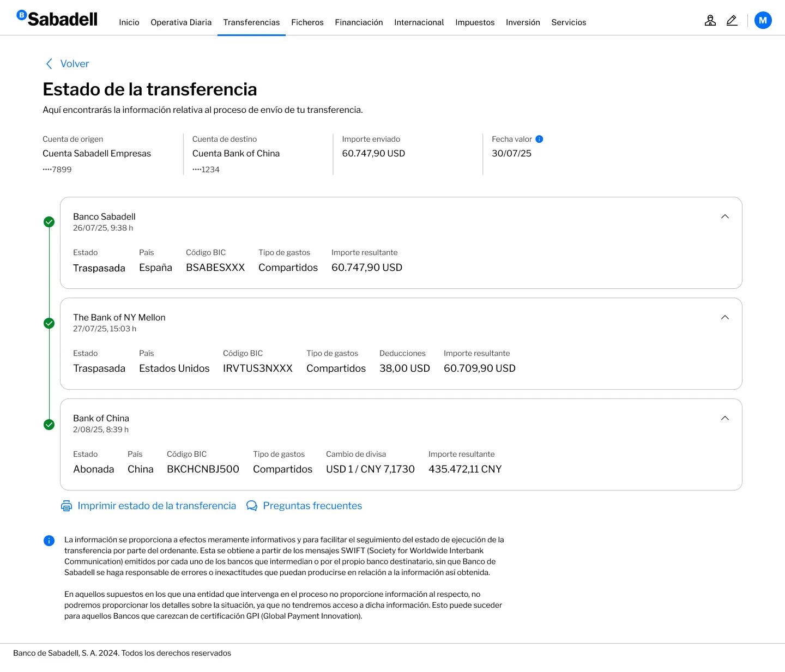
Task: Open Operativa Diaria menu
Action: coord(181,22)
